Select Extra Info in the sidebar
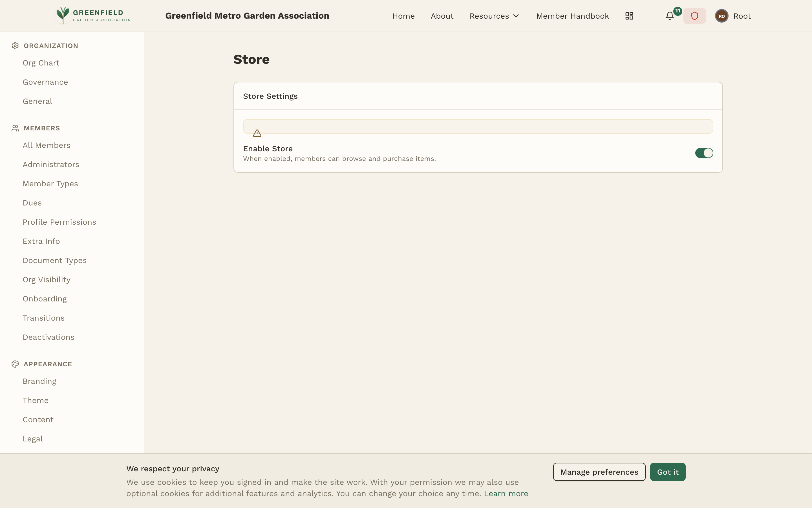Viewport: 812px width, 508px height. tap(41, 241)
